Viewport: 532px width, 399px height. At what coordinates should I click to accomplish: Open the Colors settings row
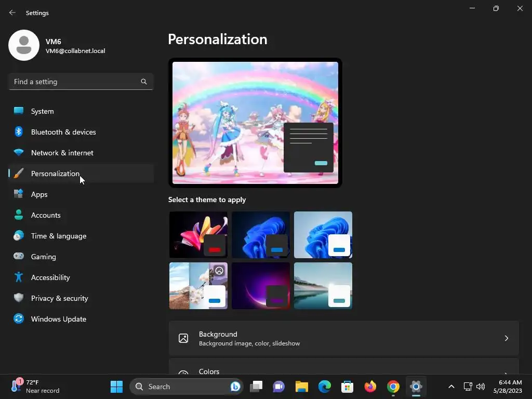point(344,366)
